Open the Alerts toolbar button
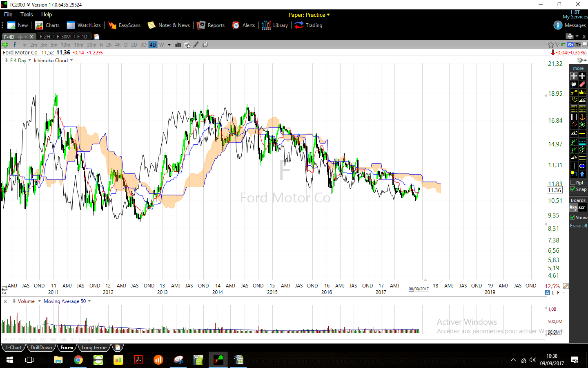The height and width of the screenshot is (368, 588). pyautogui.click(x=243, y=25)
